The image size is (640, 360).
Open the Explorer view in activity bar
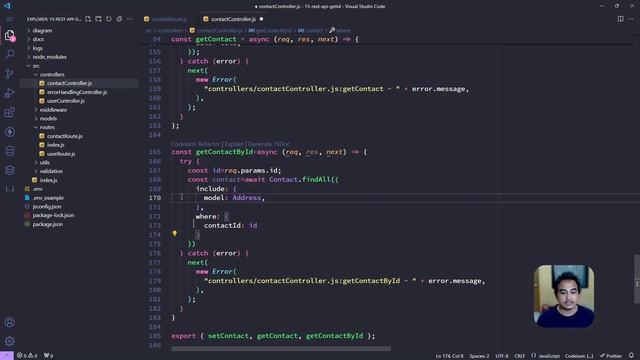coord(9,35)
